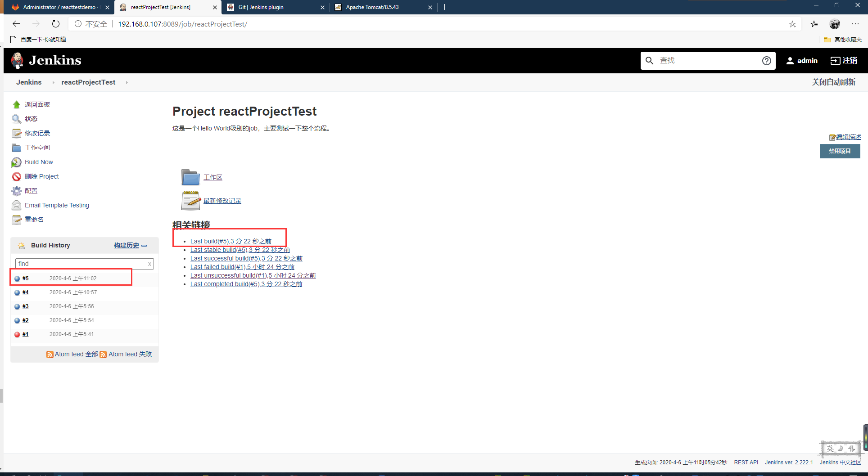Click the browser profile avatar icon

coord(835,24)
